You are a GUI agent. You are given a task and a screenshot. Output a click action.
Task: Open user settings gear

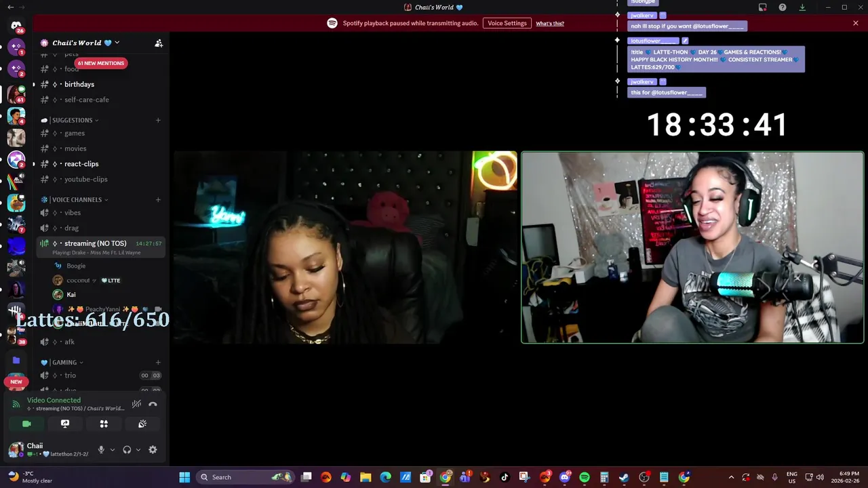(153, 449)
